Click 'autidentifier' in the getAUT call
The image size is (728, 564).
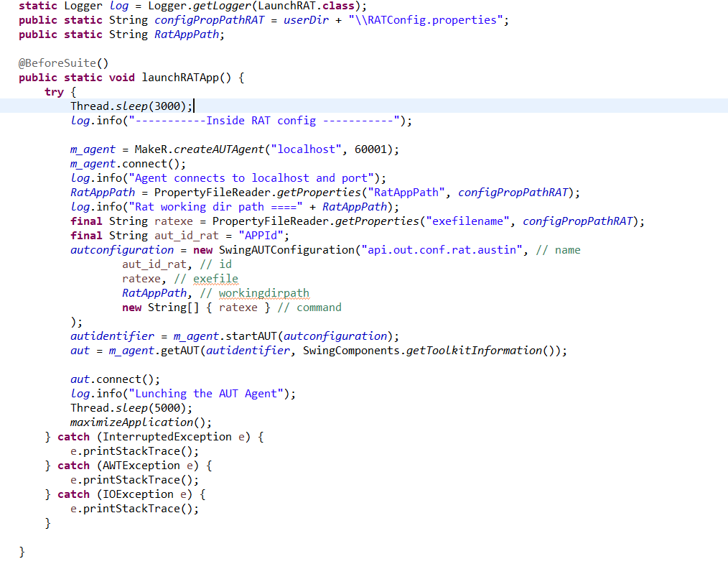pyautogui.click(x=248, y=351)
